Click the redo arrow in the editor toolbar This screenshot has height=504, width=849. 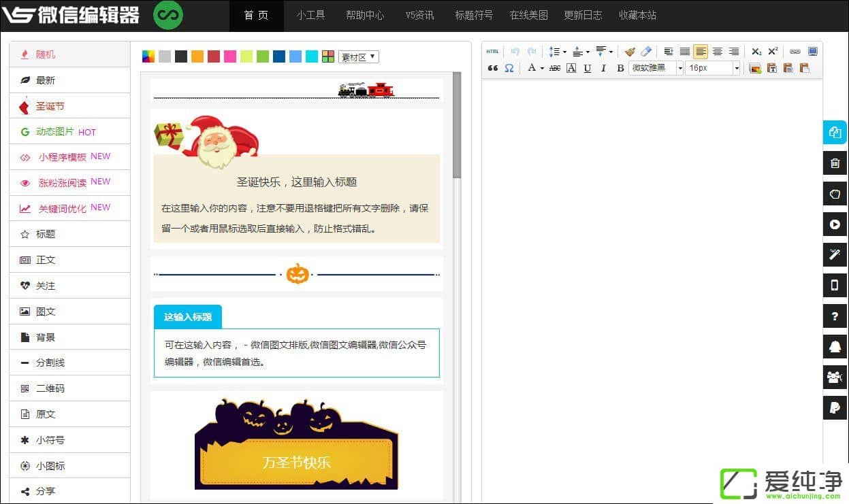pos(532,52)
